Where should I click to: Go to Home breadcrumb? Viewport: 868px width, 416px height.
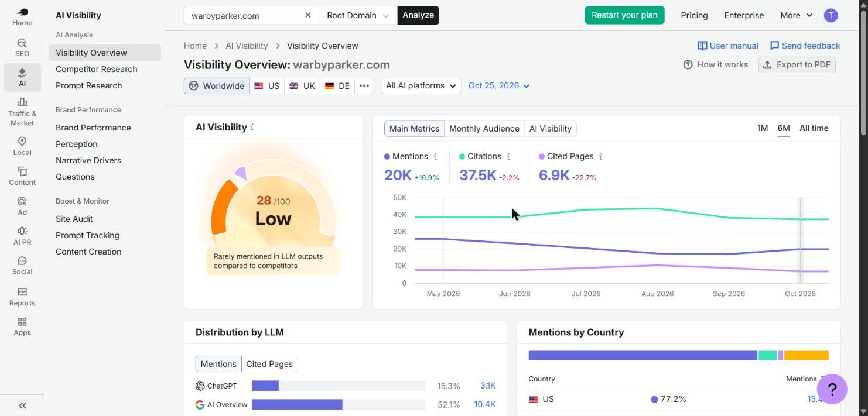coord(195,46)
